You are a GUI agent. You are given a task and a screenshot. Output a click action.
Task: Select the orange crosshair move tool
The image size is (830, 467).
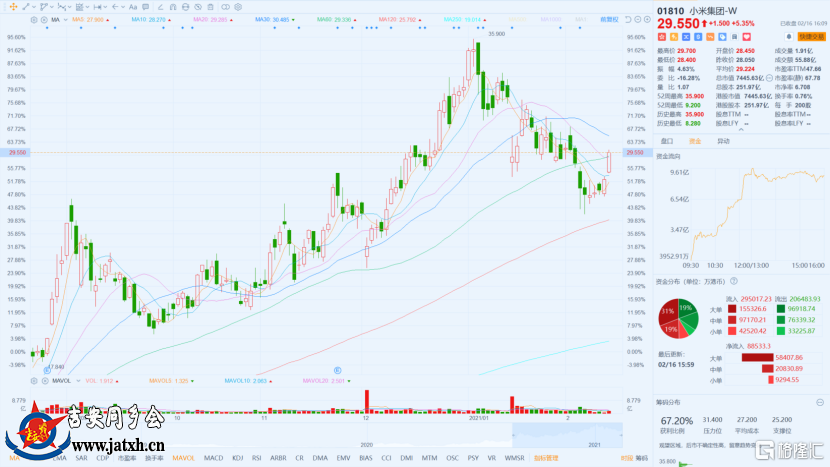point(13,7)
